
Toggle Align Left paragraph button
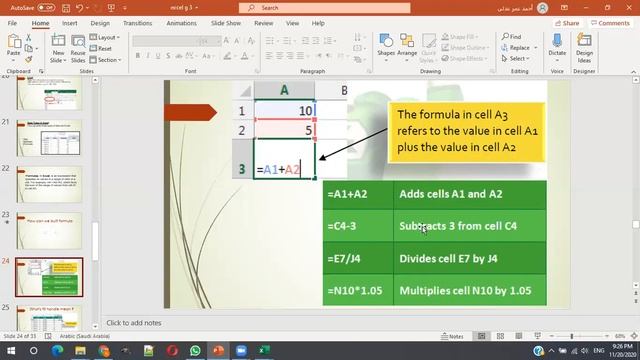pos(269,56)
